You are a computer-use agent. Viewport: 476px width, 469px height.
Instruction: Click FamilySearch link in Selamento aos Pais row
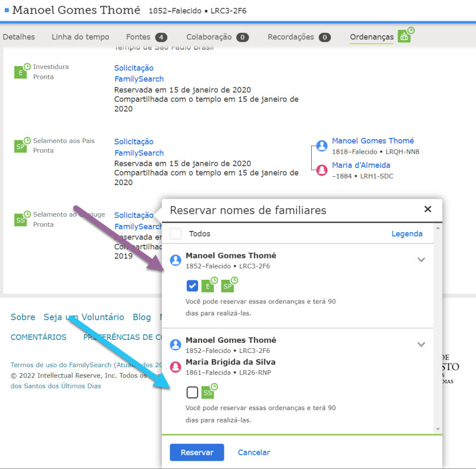point(139,153)
